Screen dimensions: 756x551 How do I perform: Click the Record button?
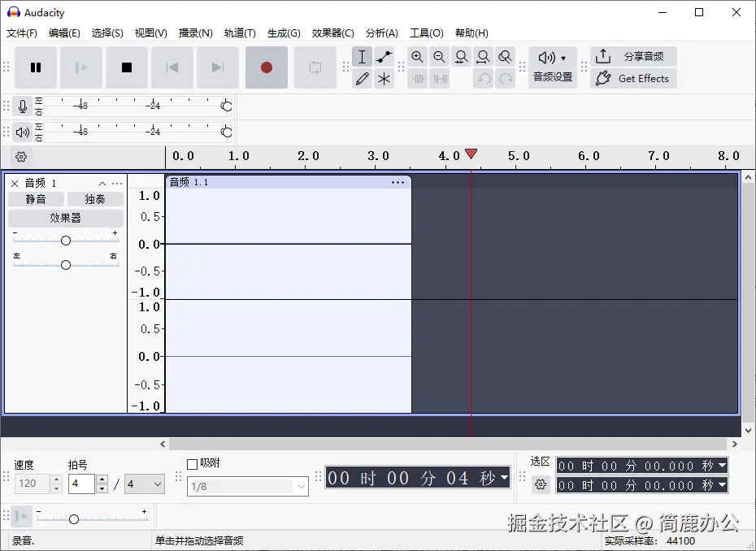(x=266, y=68)
